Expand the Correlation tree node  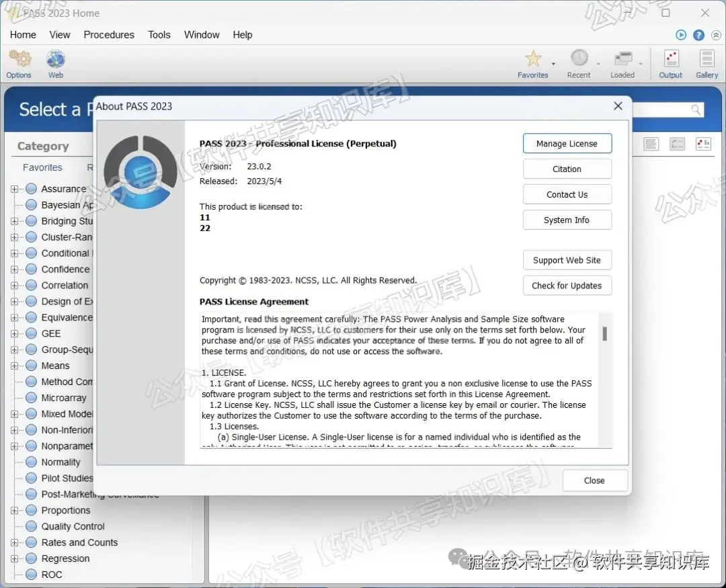(14, 286)
